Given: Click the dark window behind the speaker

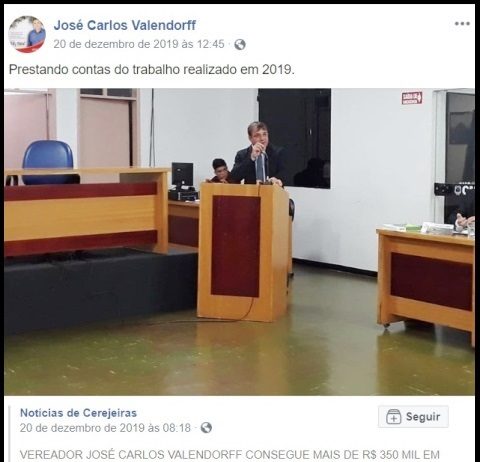Looking at the screenshot, I should click(295, 139).
